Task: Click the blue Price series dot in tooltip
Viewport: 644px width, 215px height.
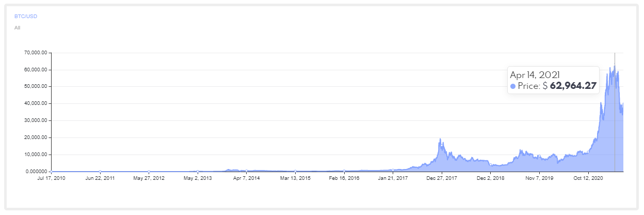Action: (x=513, y=86)
